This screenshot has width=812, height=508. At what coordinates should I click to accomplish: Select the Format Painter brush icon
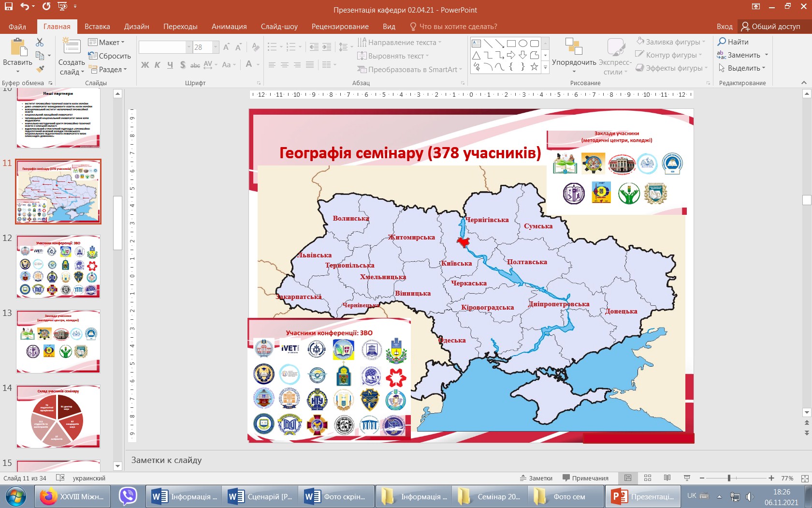40,69
